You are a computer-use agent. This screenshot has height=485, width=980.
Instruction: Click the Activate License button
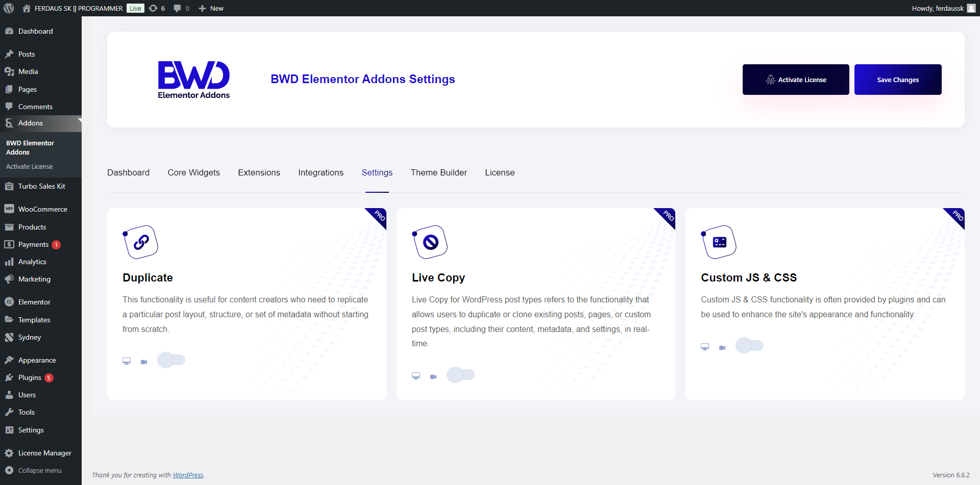pos(796,80)
